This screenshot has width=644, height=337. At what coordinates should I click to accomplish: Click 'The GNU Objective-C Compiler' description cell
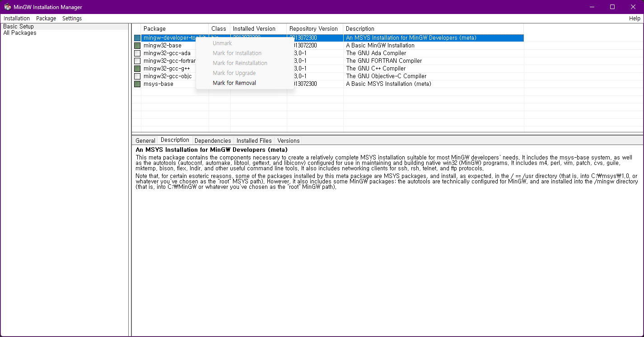pos(386,76)
